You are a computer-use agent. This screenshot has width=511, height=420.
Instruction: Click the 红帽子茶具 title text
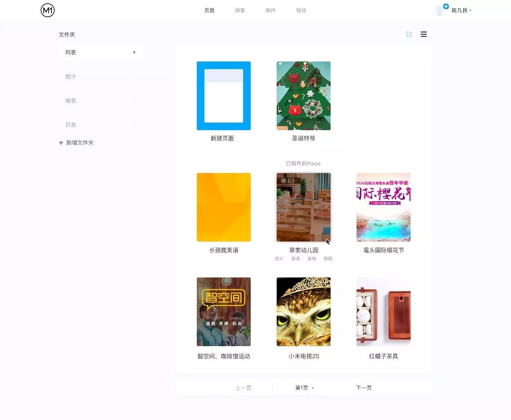point(383,356)
